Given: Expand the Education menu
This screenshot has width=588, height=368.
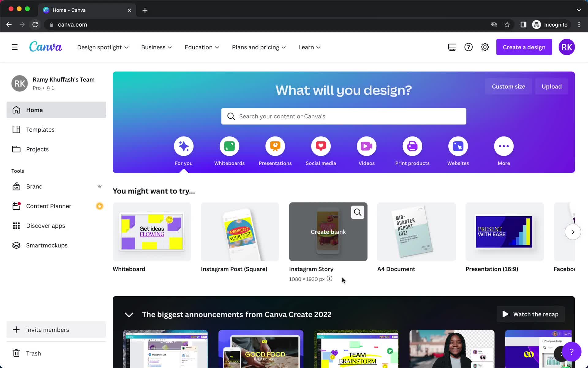Looking at the screenshot, I should pos(202,47).
